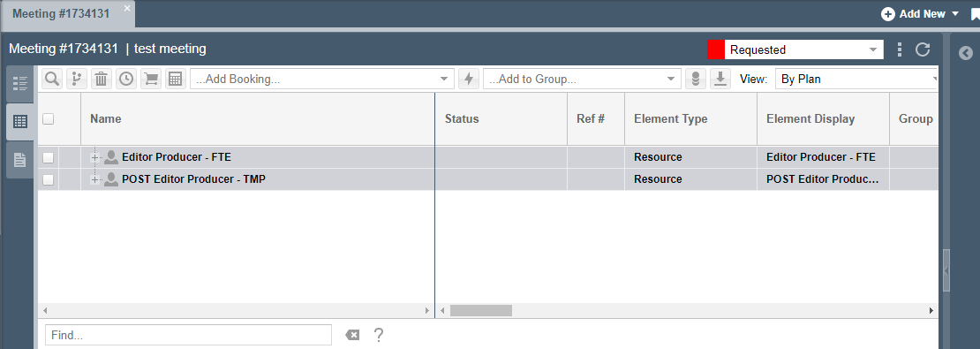The height and width of the screenshot is (349, 980).
Task: Click the download arrow icon
Action: pyautogui.click(x=720, y=79)
